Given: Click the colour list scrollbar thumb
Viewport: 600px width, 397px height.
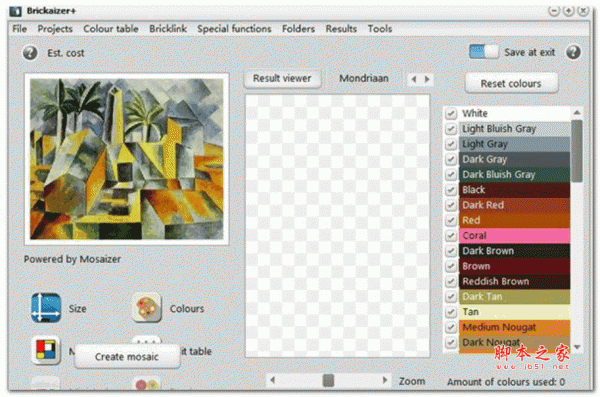Looking at the screenshot, I should [x=577, y=151].
